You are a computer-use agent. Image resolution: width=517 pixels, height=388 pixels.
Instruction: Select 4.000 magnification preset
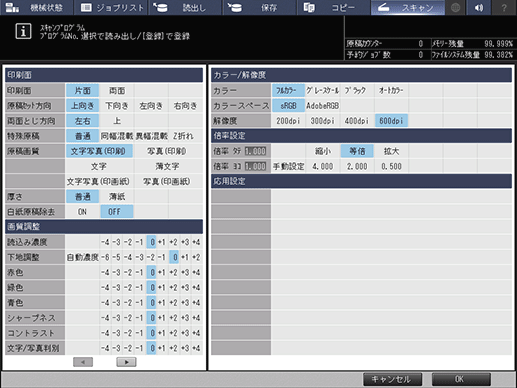(x=322, y=166)
